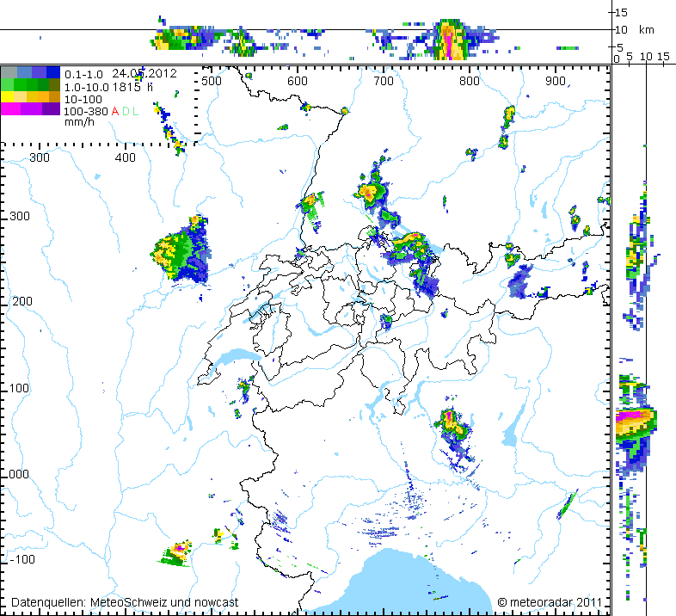The width and height of the screenshot is (676, 616).
Task: Click the 'km' unit label on the height scale
Action: pyautogui.click(x=647, y=30)
